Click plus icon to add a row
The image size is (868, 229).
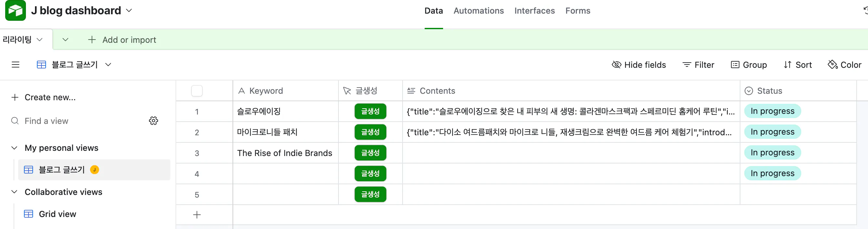(x=197, y=214)
